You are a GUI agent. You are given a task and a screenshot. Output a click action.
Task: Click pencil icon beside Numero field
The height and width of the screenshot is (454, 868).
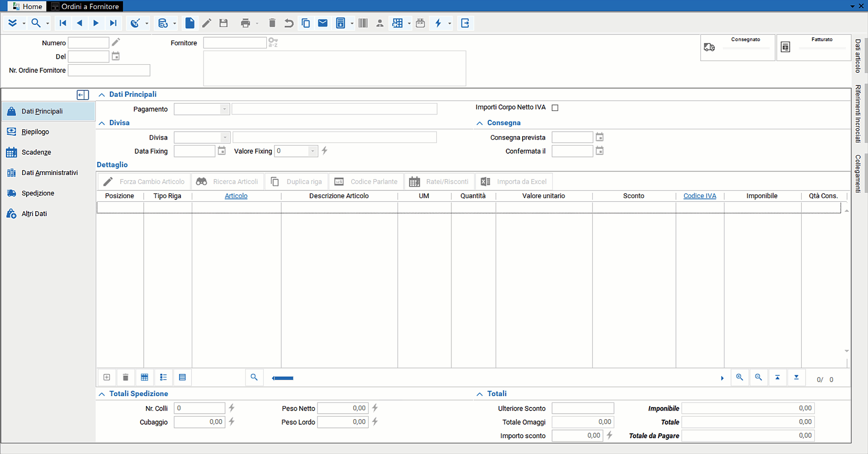click(x=116, y=42)
